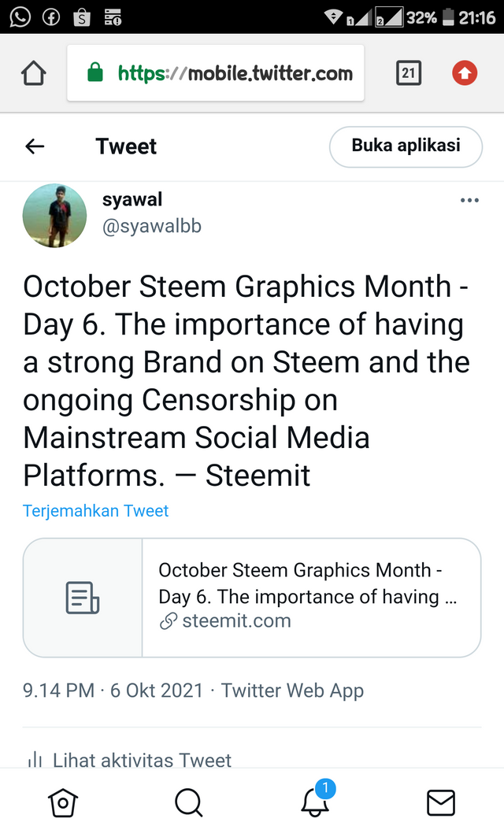Open the direct messages envelope icon
This screenshot has width=504, height=837.
coord(441,803)
